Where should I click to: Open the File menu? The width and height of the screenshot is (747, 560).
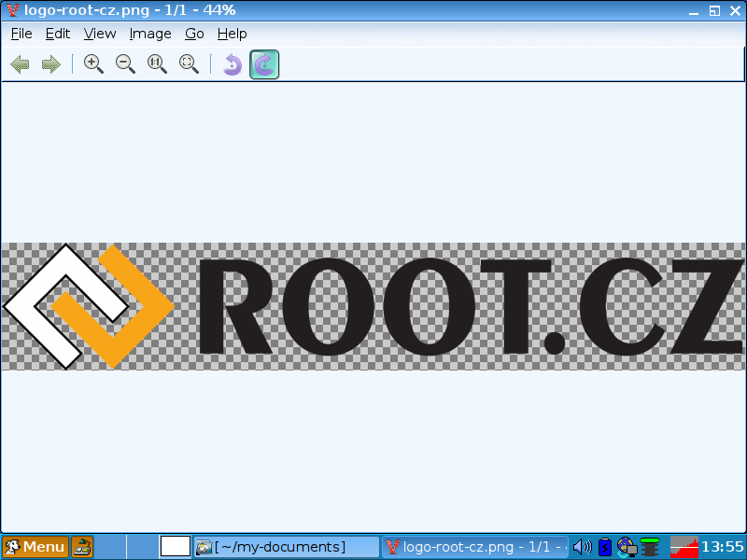pyautogui.click(x=21, y=34)
